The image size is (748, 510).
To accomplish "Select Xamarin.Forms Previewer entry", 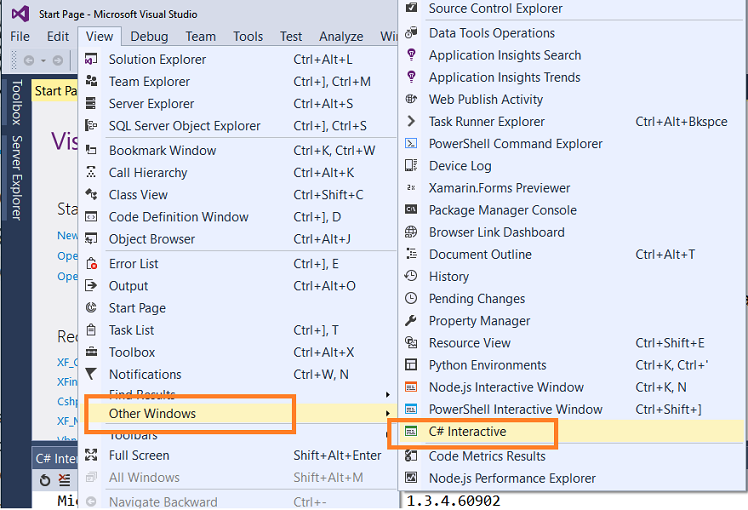I will coord(572,187).
